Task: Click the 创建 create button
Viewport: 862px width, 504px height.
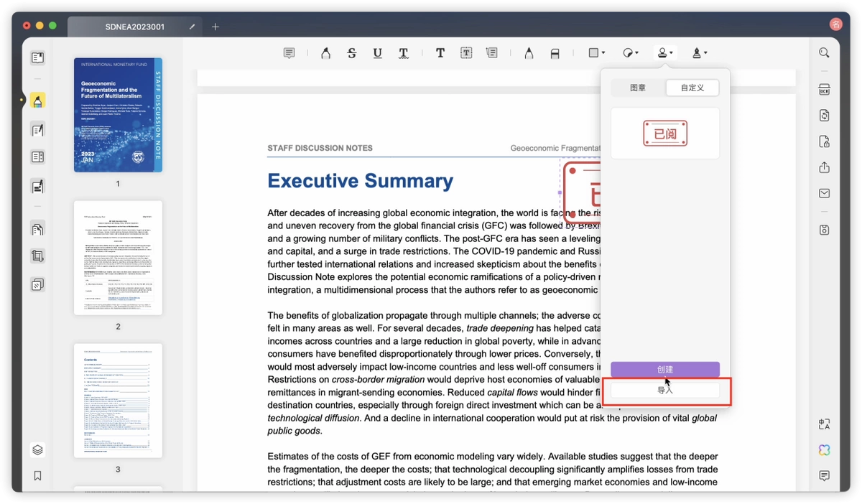Action: click(x=665, y=369)
